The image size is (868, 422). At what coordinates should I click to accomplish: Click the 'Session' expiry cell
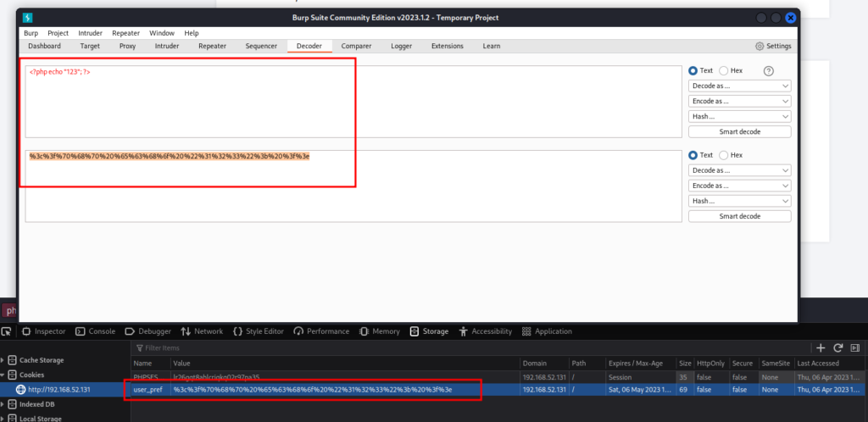641,377
